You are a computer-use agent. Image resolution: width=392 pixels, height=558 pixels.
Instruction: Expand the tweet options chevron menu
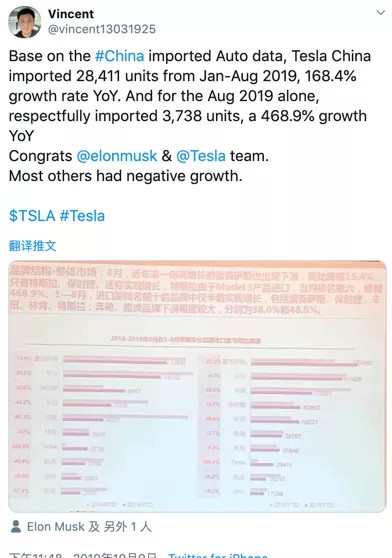[381, 12]
